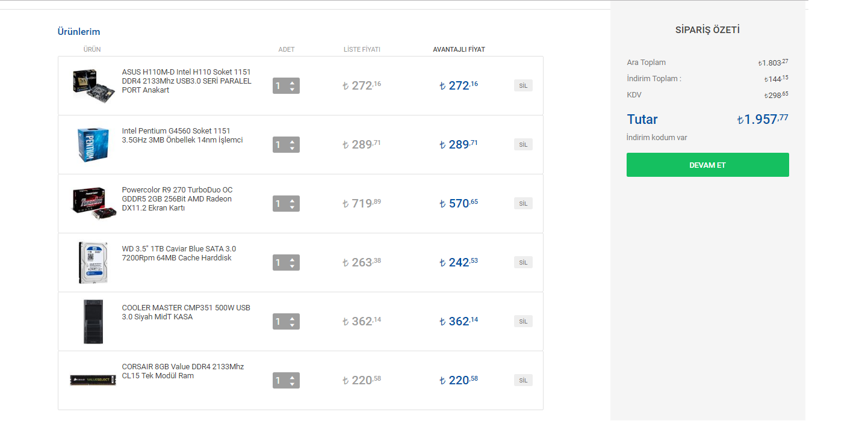Click the LİSTE FİYATI column header

coord(362,49)
